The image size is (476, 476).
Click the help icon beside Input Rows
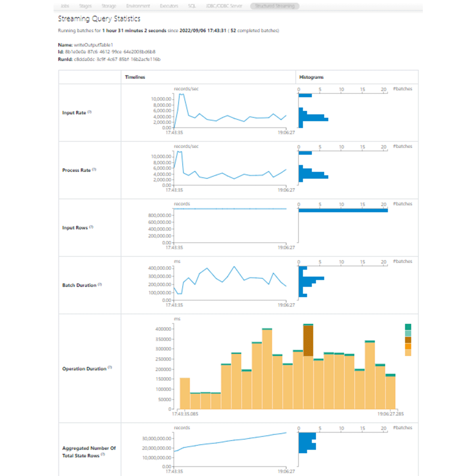coord(91,227)
